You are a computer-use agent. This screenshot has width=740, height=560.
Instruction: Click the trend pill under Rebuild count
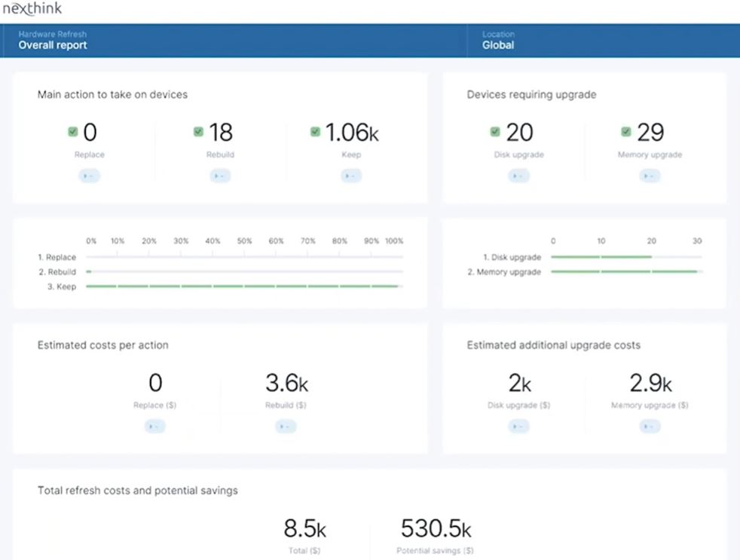(x=220, y=176)
